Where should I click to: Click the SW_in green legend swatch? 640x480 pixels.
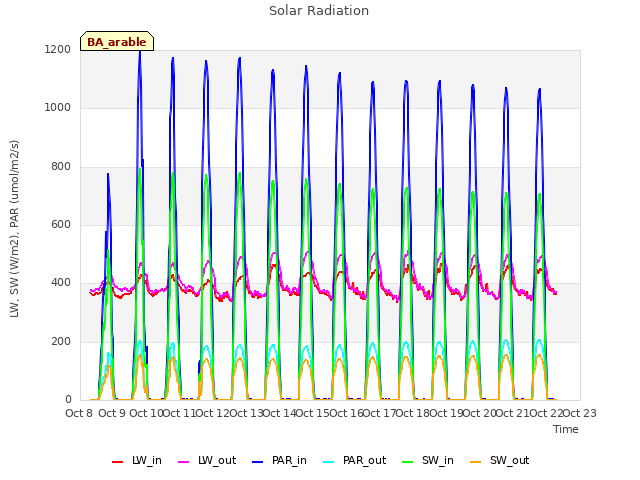[x=408, y=462]
